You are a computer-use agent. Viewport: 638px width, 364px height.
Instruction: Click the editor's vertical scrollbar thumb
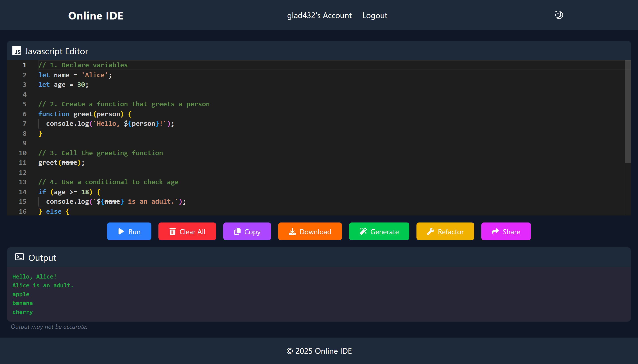point(628,112)
